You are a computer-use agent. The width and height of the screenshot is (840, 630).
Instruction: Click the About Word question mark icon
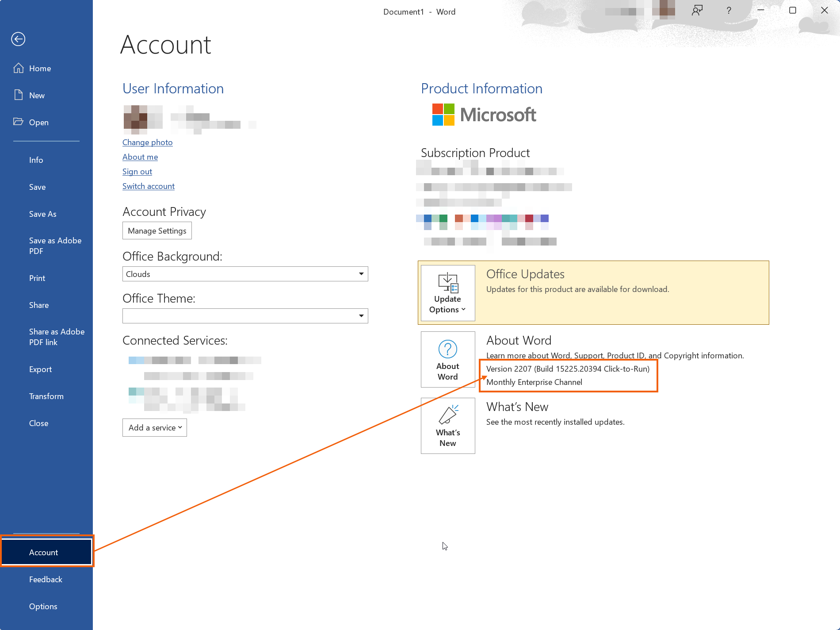447,349
